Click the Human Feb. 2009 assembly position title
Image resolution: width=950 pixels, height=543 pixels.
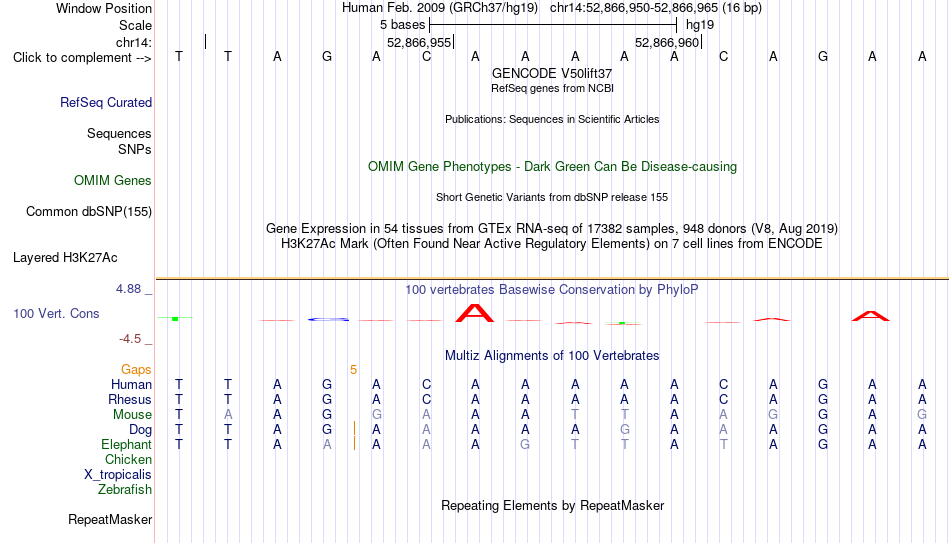pos(552,8)
